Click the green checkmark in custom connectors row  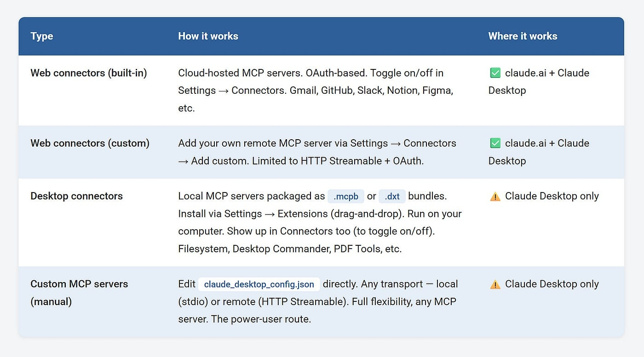(495, 143)
